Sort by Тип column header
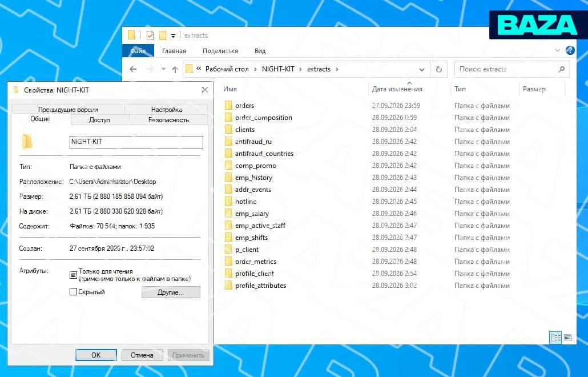This screenshot has width=588, height=377. [460, 89]
